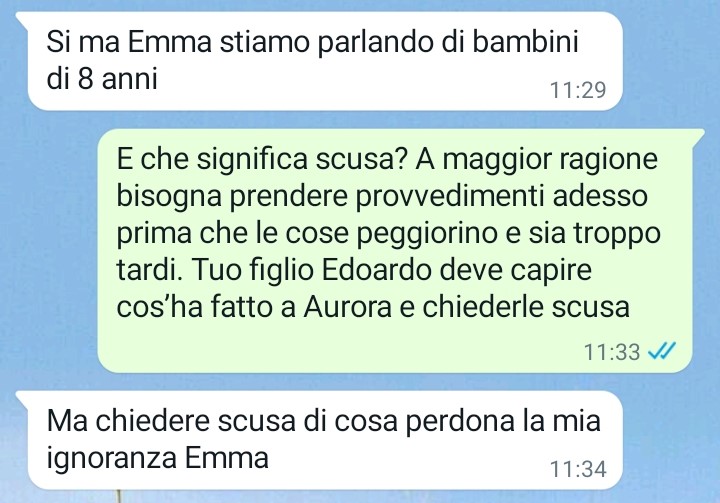Select the 11:29 timestamp

pyautogui.click(x=578, y=90)
